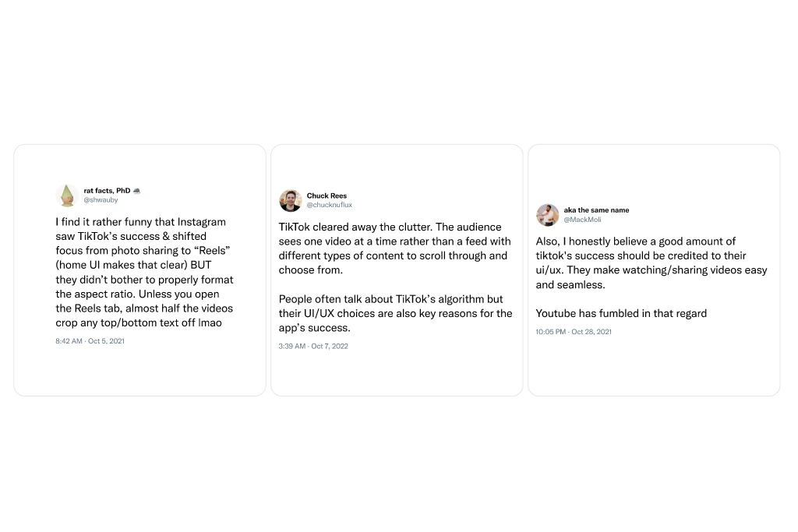Click Chuck Rees's profile photo
The image size is (798, 532).
[291, 200]
